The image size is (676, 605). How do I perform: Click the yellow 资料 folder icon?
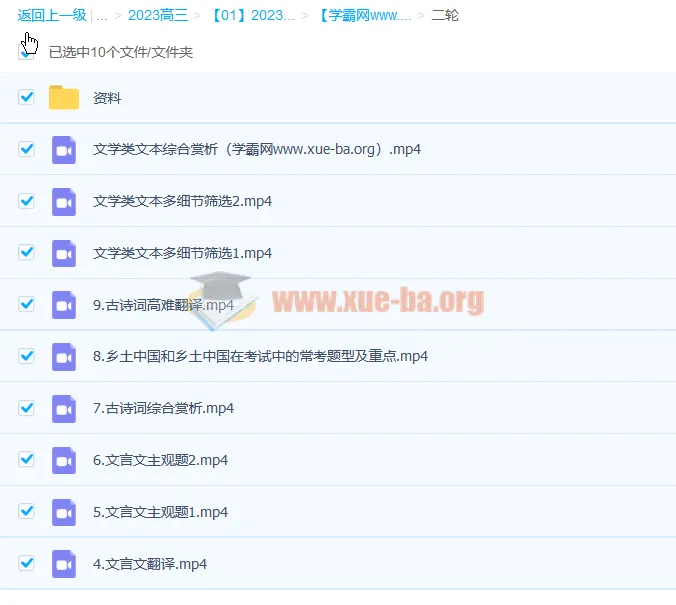coord(64,98)
